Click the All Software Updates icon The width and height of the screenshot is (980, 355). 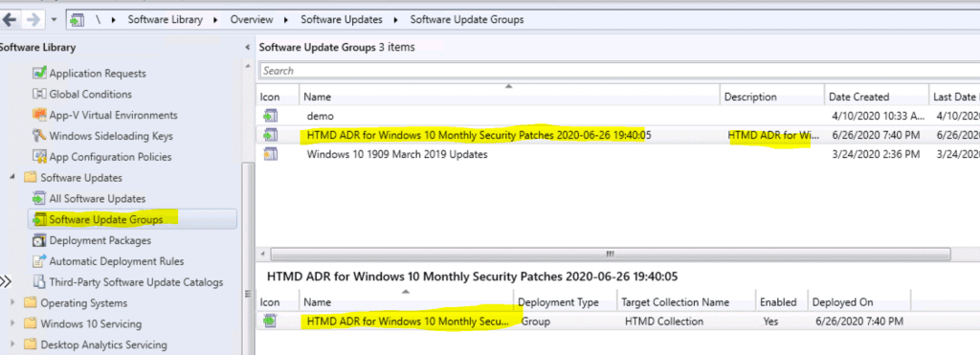pos(39,199)
